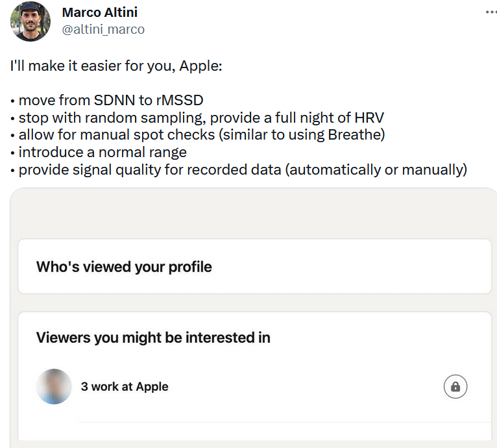
Task: Click the "3 work at Apple" entry
Action: coord(125,386)
